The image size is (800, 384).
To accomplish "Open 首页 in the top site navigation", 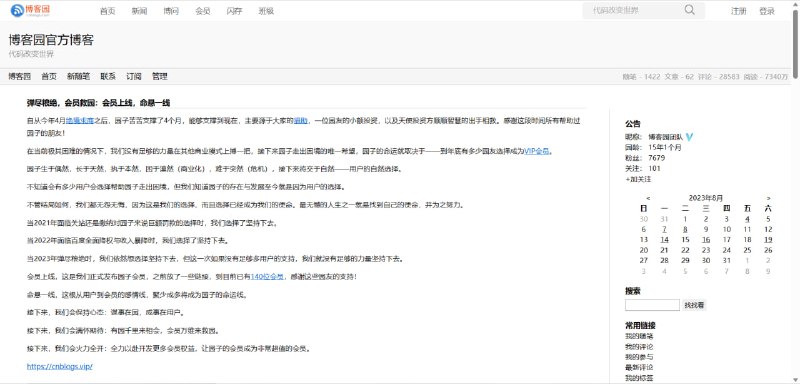I will pos(108,11).
